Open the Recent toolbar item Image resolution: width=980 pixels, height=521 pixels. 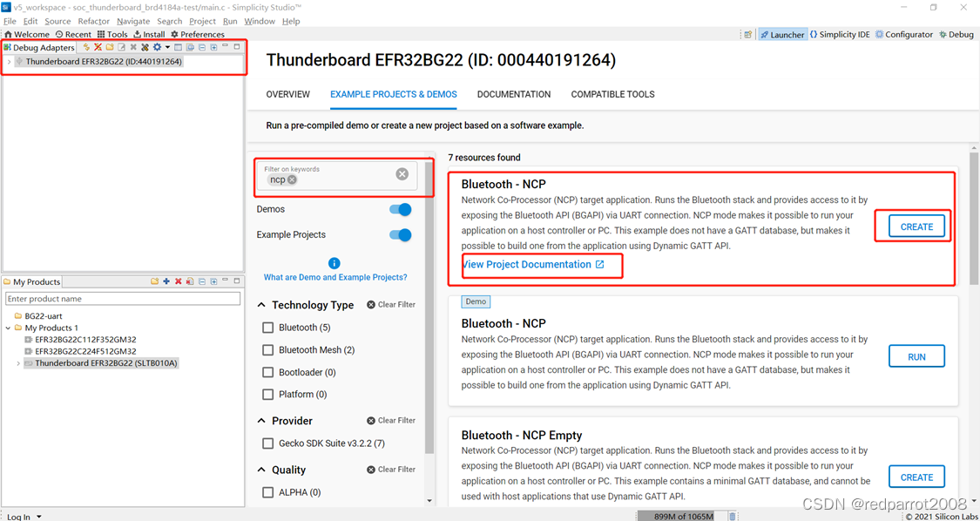tap(73, 34)
